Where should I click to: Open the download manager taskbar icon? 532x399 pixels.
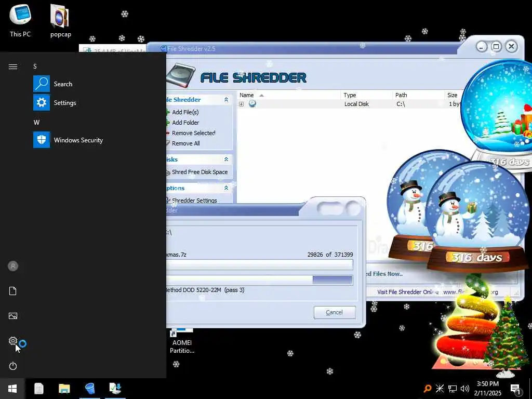[x=115, y=389]
